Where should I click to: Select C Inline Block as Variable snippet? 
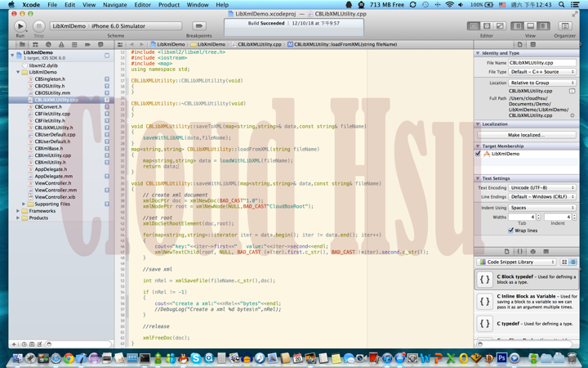click(x=527, y=302)
